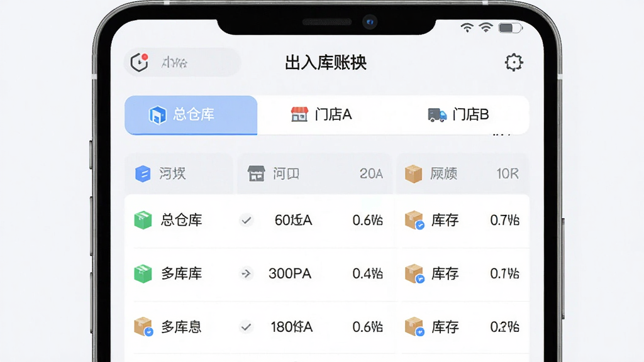Toggle the checkmark in the 总仓库 row

pyautogui.click(x=246, y=221)
